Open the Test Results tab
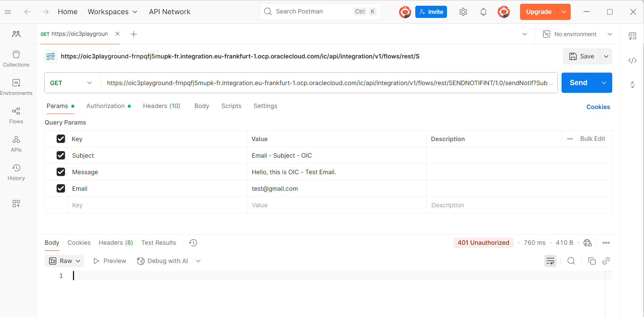 (159, 243)
